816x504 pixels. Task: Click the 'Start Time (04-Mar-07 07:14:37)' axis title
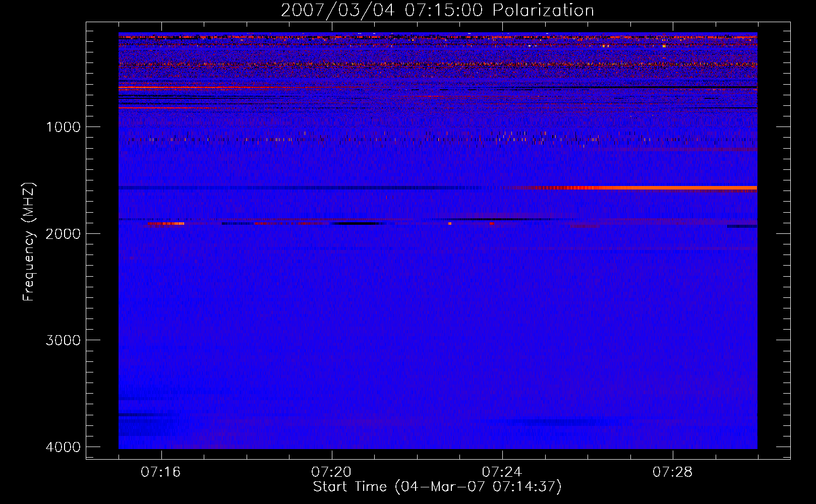437,487
